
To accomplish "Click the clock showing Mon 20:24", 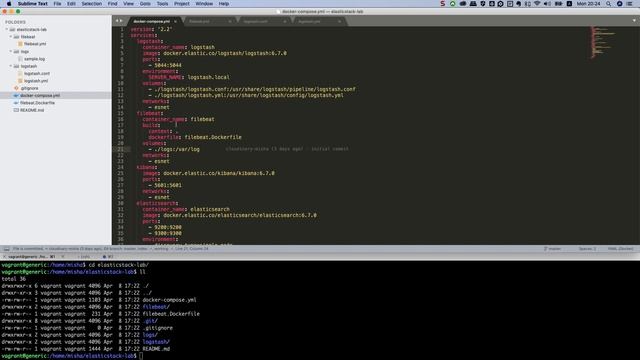I will pyautogui.click(x=588, y=4).
